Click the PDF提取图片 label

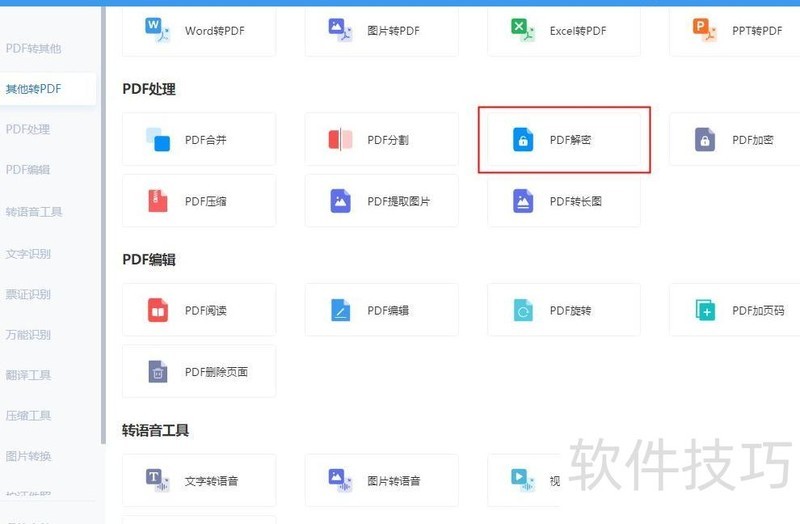tap(398, 201)
